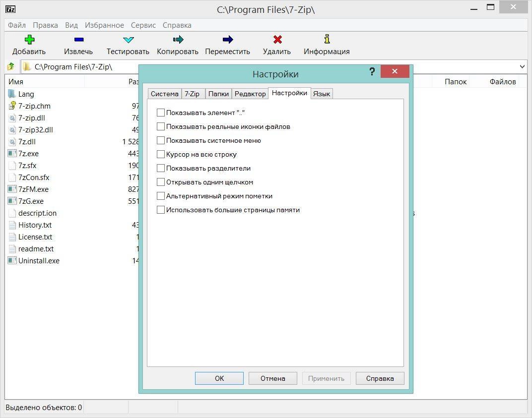Open the Вид menu

click(71, 25)
